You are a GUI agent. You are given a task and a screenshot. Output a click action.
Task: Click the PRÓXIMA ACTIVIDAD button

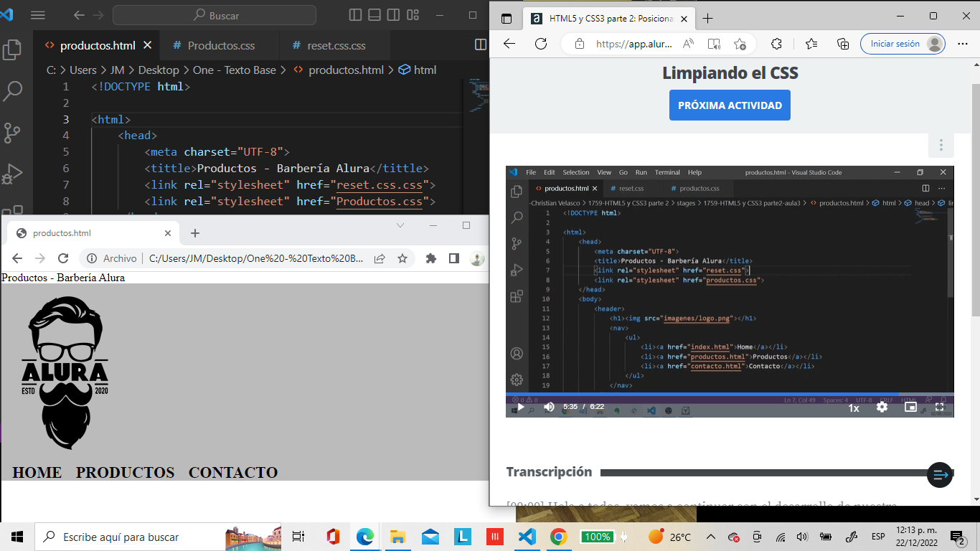(x=730, y=105)
